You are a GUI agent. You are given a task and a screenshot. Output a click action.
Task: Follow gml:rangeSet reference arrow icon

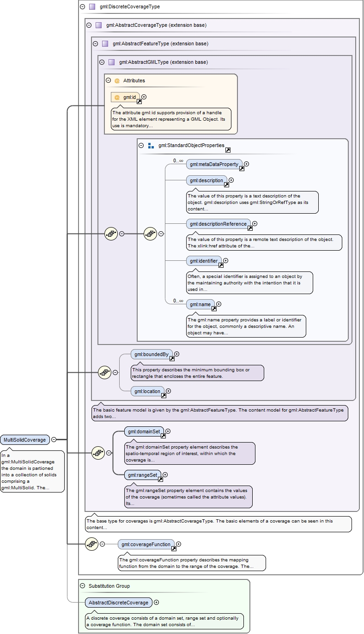pos(160,479)
